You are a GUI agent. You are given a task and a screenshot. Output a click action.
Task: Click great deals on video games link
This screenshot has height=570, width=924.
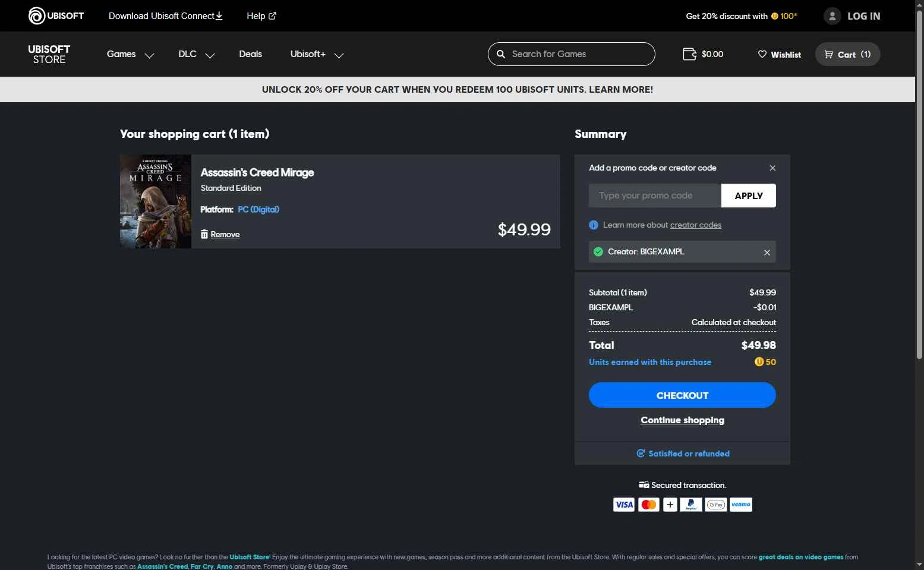pyautogui.click(x=801, y=557)
